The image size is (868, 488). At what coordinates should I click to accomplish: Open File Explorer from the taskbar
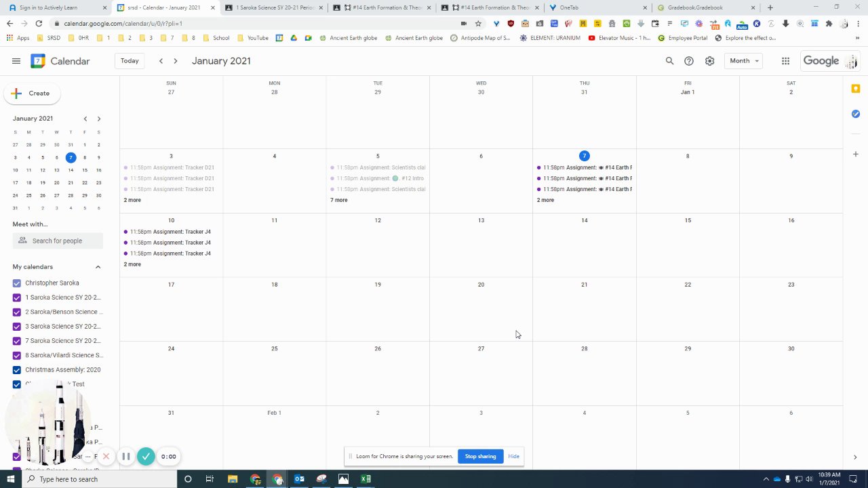[x=233, y=479]
